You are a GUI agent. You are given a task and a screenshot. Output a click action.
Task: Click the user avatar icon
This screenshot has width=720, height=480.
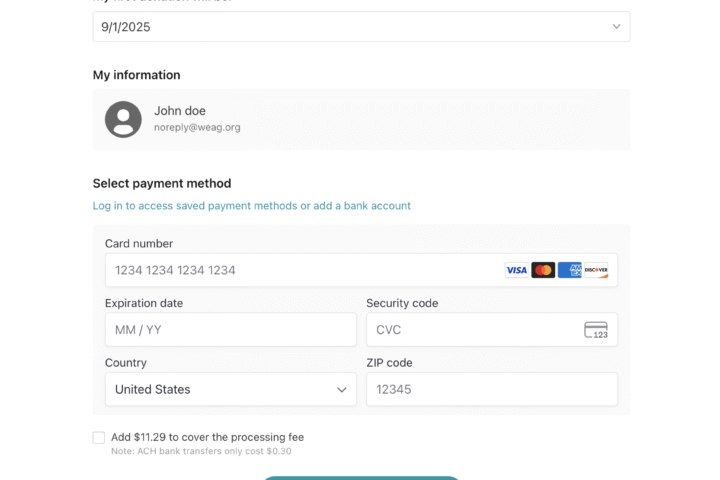[123, 119]
